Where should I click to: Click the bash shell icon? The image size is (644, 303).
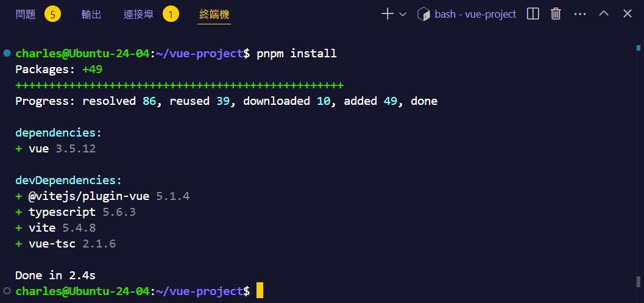click(424, 14)
